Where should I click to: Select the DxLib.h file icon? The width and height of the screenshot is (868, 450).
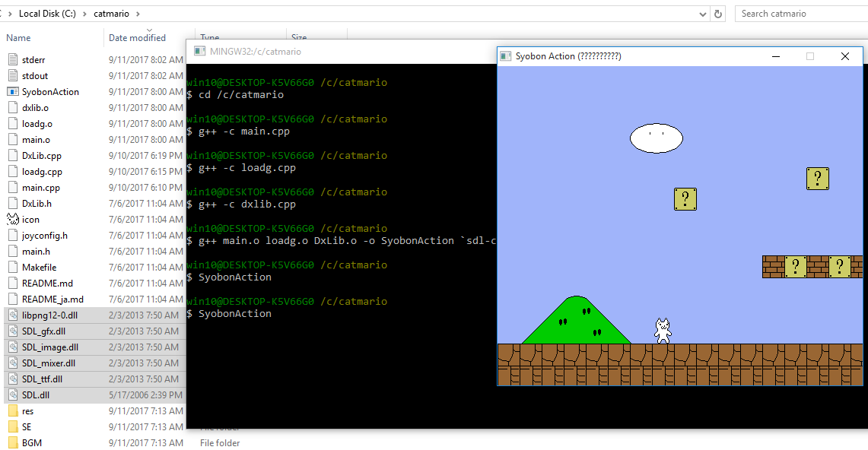(x=13, y=204)
